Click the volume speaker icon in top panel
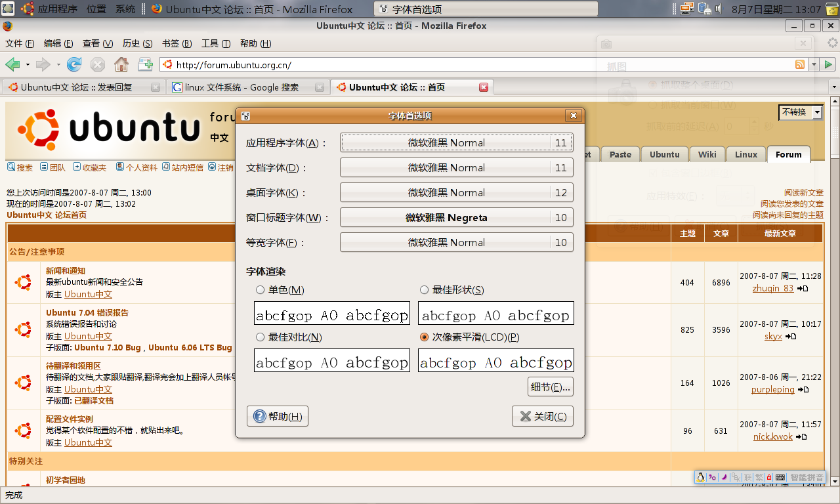The height and width of the screenshot is (504, 840). tap(720, 9)
